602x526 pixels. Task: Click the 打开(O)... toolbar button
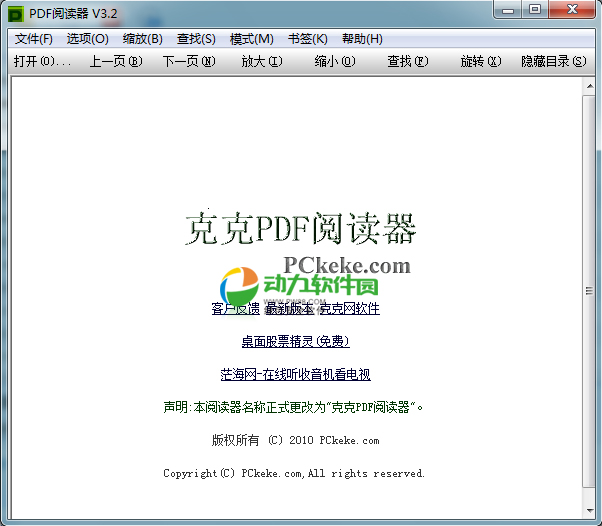[x=42, y=62]
